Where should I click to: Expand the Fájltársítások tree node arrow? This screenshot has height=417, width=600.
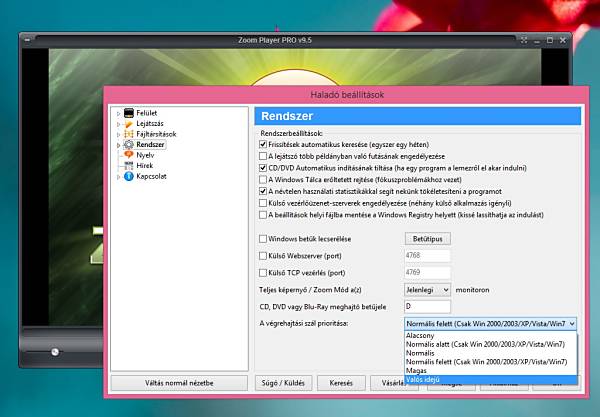pyautogui.click(x=119, y=135)
